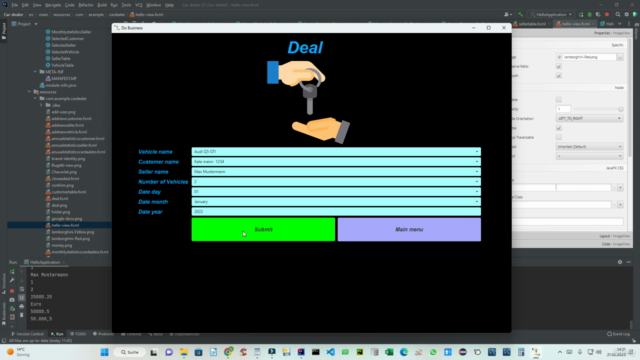Toggle the Smooth checkbox below Preserve Ratio
Screen dimensions: 640x360
point(559,76)
